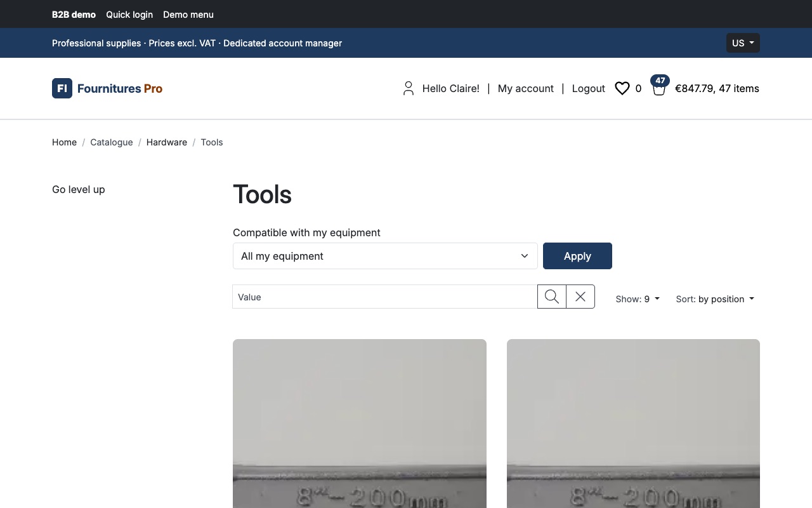Click the Fournitures Pro logo
The image size is (812, 508).
click(x=107, y=88)
